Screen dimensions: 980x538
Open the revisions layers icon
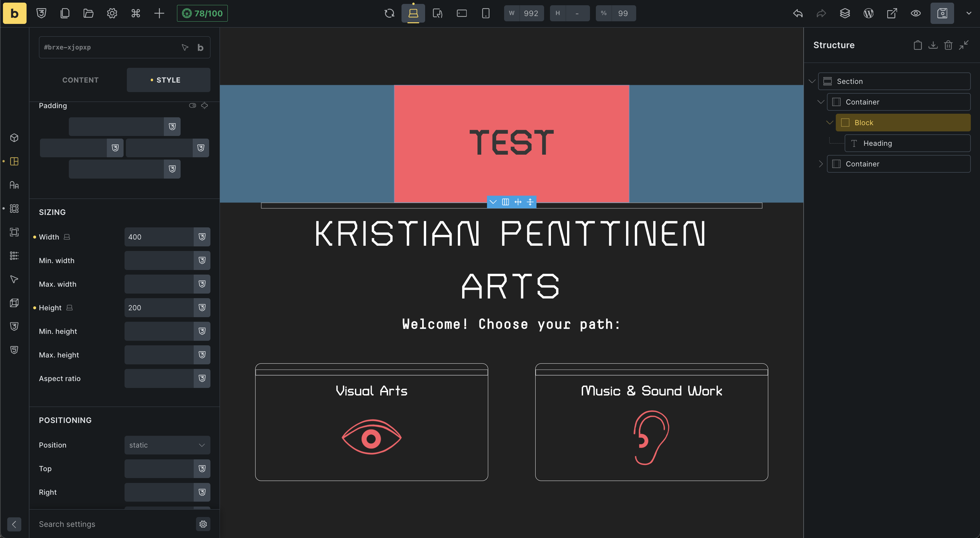pyautogui.click(x=845, y=13)
